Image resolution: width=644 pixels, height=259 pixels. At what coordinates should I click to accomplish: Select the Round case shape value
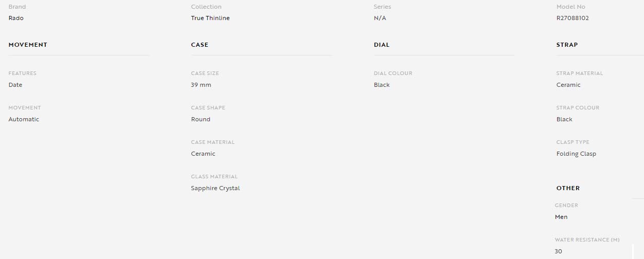(201, 119)
